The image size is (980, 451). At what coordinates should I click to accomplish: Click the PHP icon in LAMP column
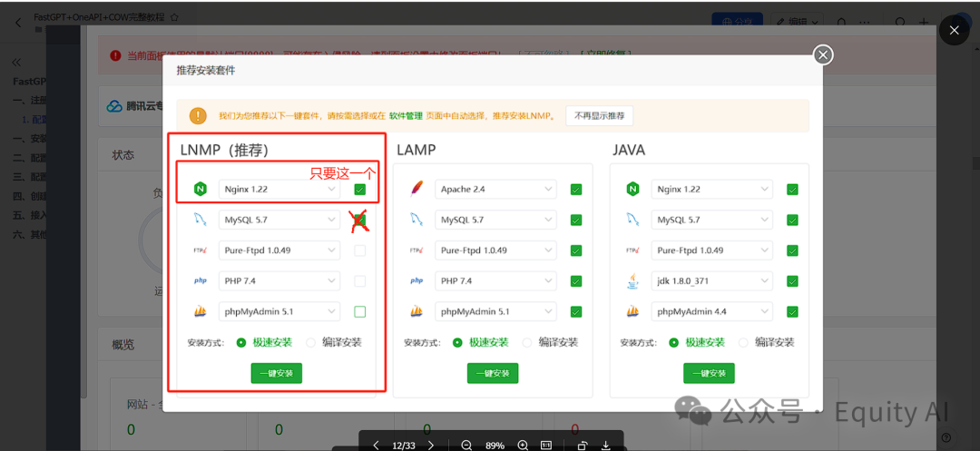click(416, 280)
